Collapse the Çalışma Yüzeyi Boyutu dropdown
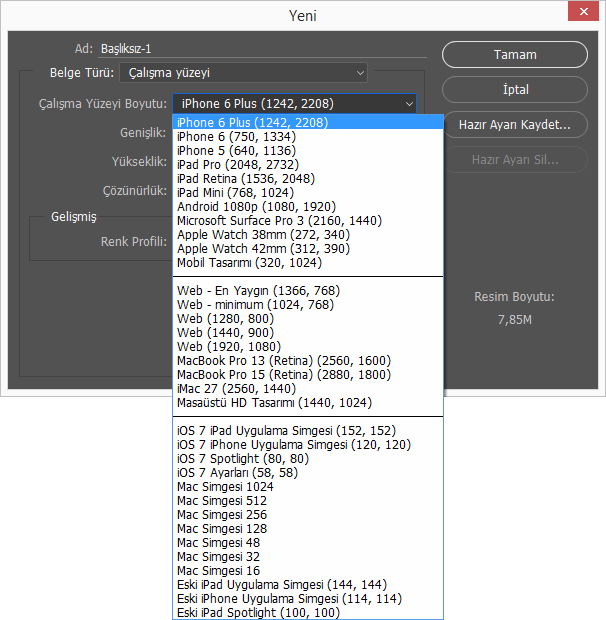The height and width of the screenshot is (620, 606). (x=295, y=104)
